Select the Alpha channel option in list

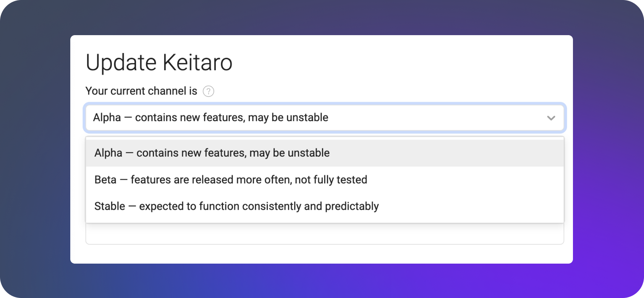325,153
